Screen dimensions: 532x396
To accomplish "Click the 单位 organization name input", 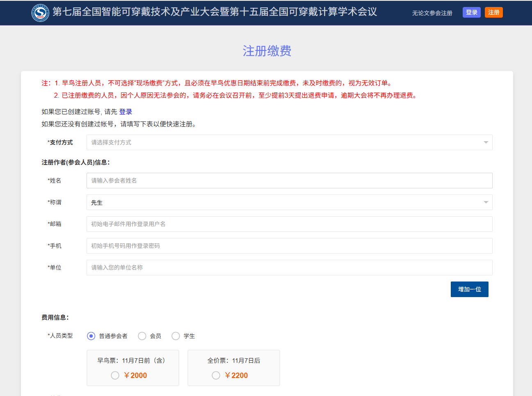I will point(289,268).
